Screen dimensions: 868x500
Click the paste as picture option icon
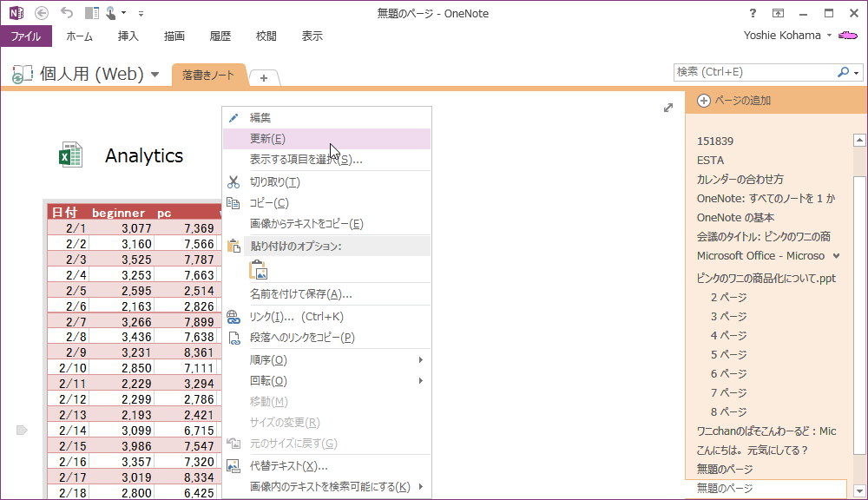pos(259,270)
